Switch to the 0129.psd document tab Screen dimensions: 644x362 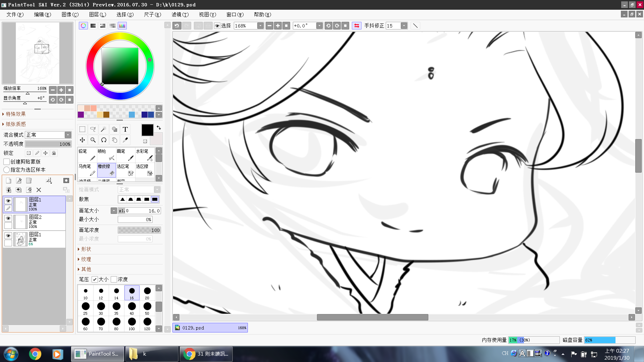(x=210, y=328)
